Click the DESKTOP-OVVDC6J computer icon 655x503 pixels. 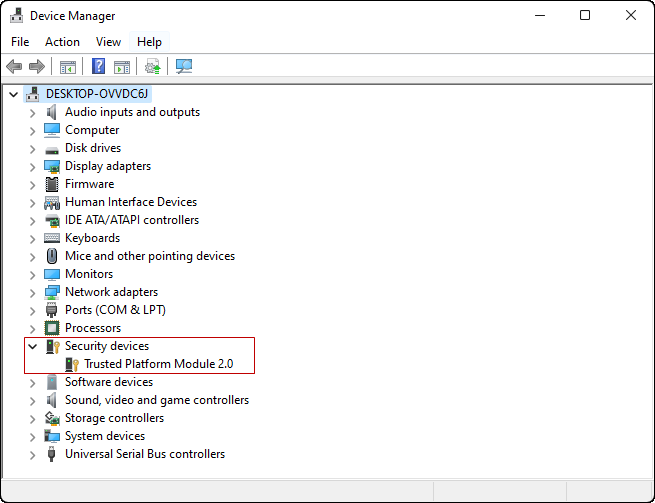[33, 94]
